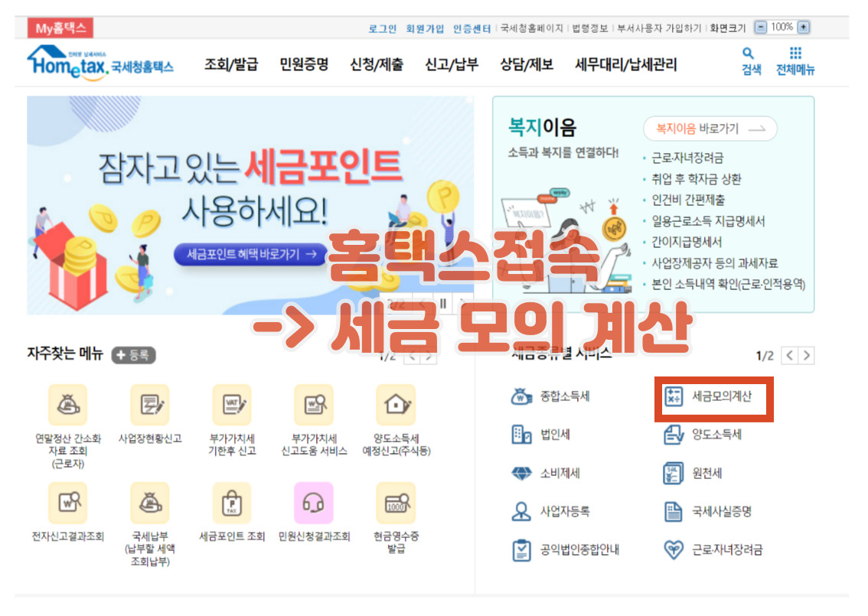Decrease screen size with minus button

[761, 27]
